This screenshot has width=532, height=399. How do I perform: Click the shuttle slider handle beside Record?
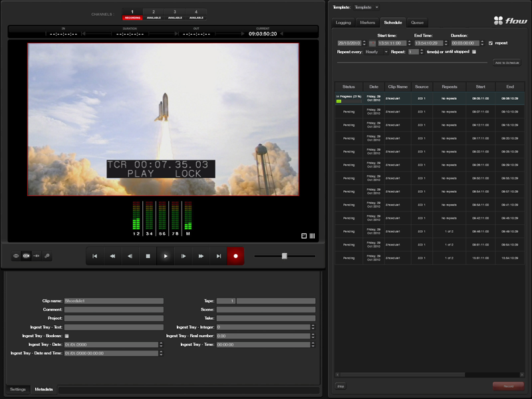pyautogui.click(x=284, y=256)
